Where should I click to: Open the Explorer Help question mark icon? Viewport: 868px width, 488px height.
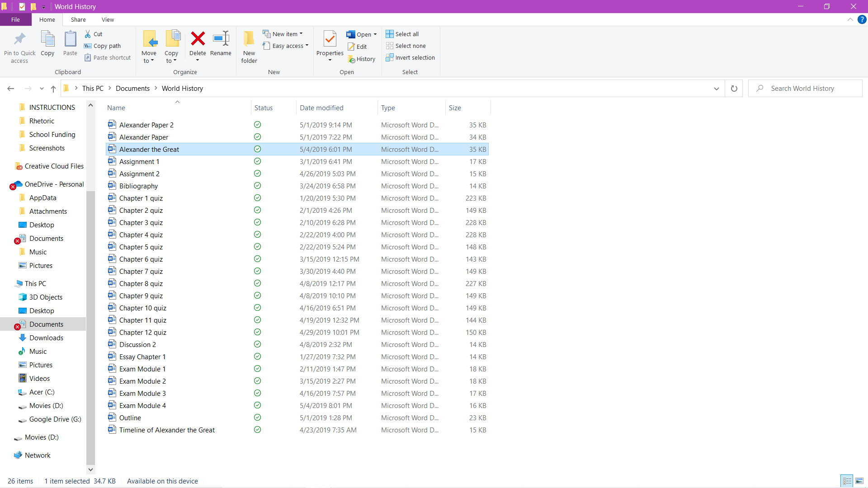(862, 19)
